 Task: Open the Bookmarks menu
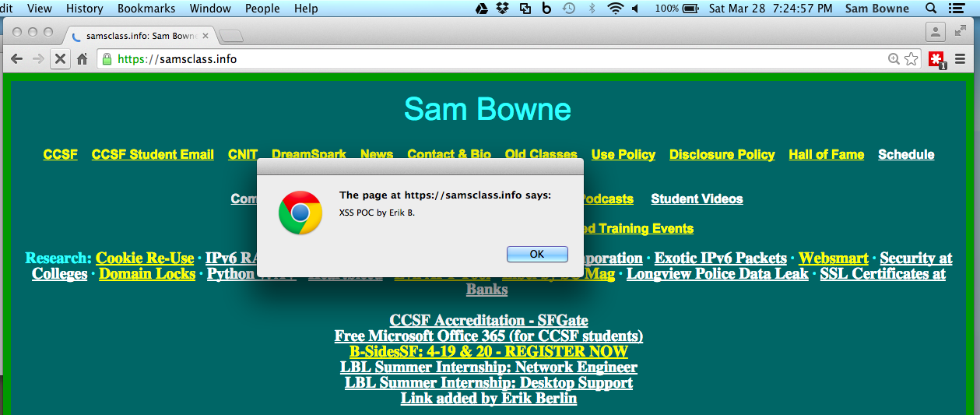pos(146,9)
